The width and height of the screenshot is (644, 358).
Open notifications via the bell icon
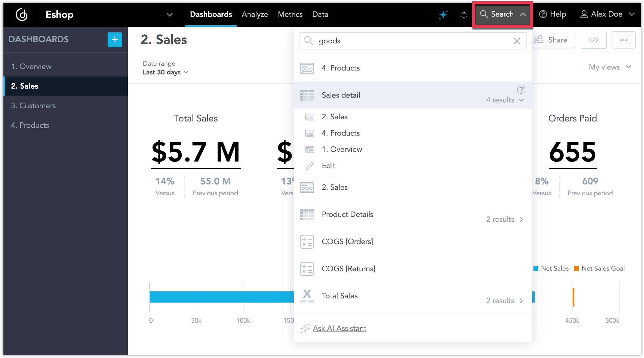pos(464,14)
